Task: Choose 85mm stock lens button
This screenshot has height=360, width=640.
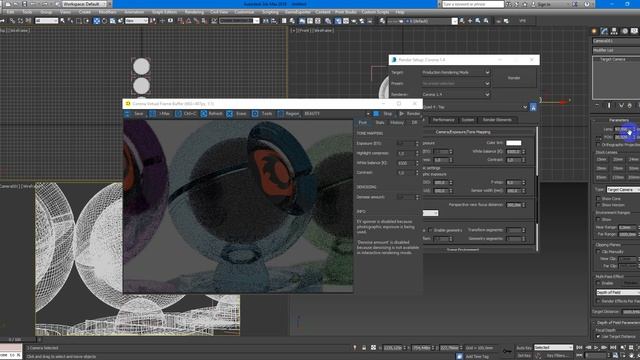Action: pyautogui.click(x=601, y=178)
